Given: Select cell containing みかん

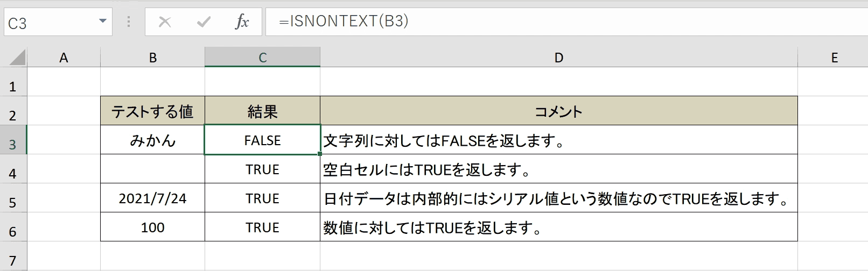Looking at the screenshot, I should (152, 140).
